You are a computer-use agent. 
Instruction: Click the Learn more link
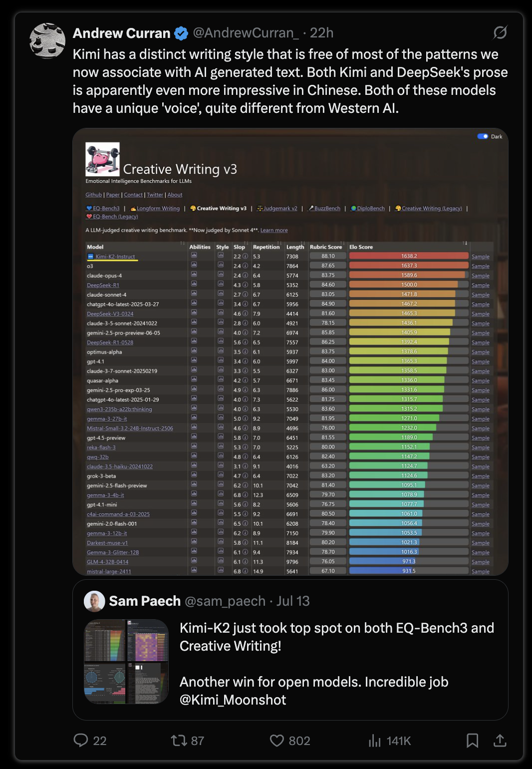274,230
